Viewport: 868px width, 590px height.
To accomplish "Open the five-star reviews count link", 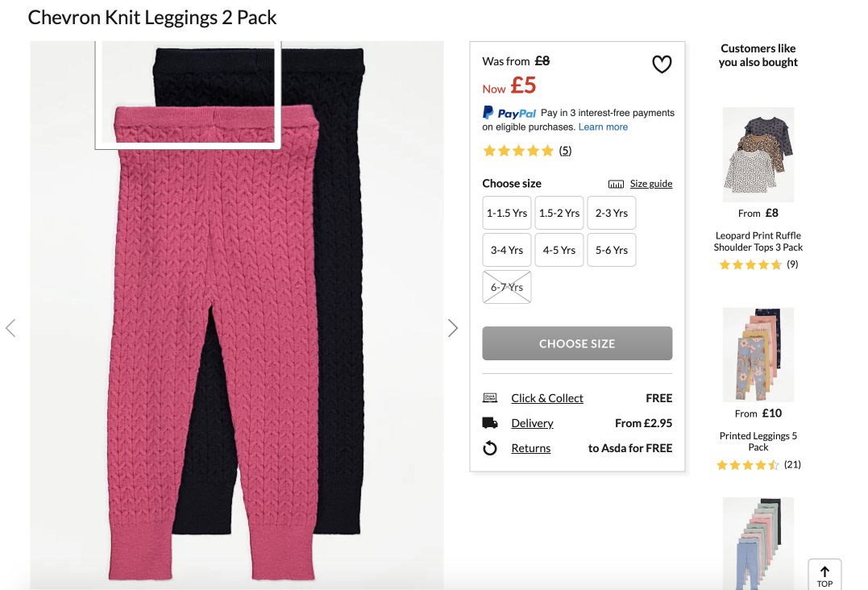I will point(565,151).
